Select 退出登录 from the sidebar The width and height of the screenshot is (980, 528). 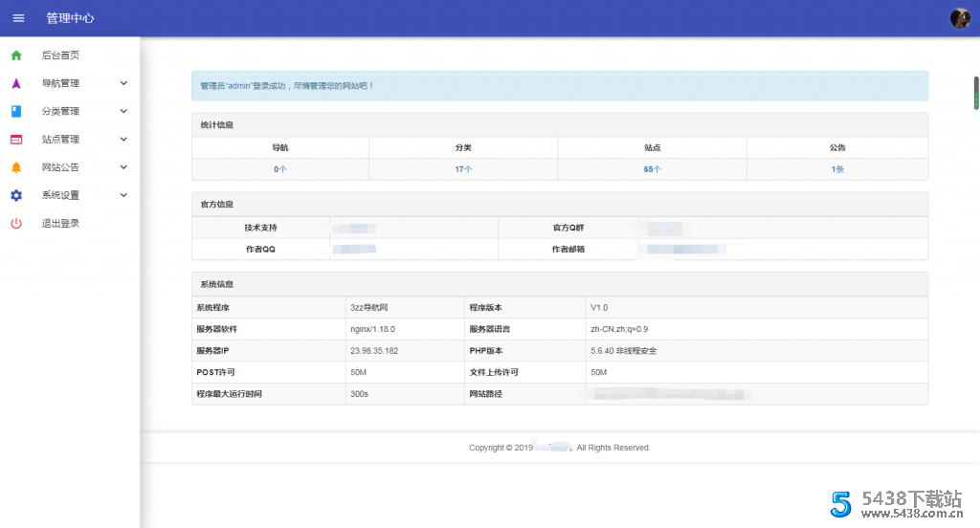click(60, 223)
